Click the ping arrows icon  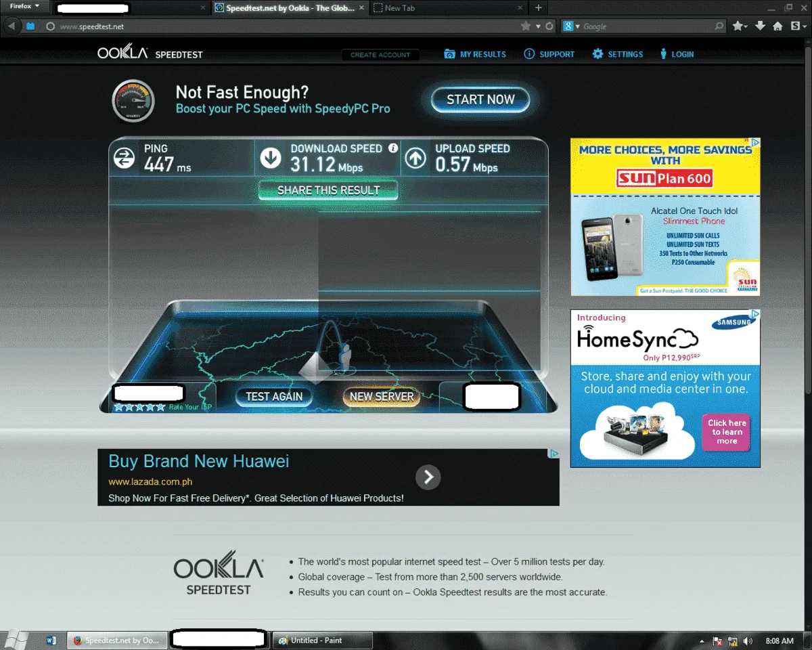tap(124, 159)
